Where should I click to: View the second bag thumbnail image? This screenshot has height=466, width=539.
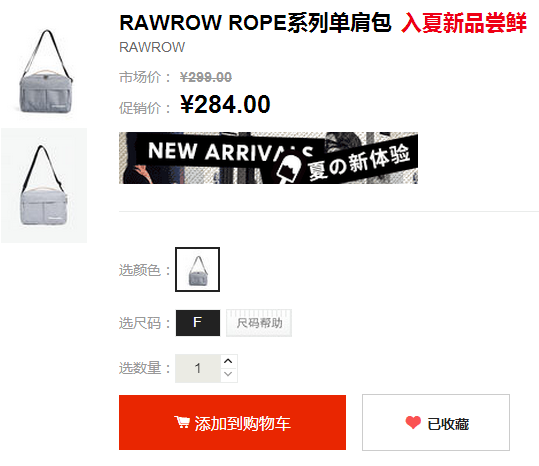tap(44, 185)
